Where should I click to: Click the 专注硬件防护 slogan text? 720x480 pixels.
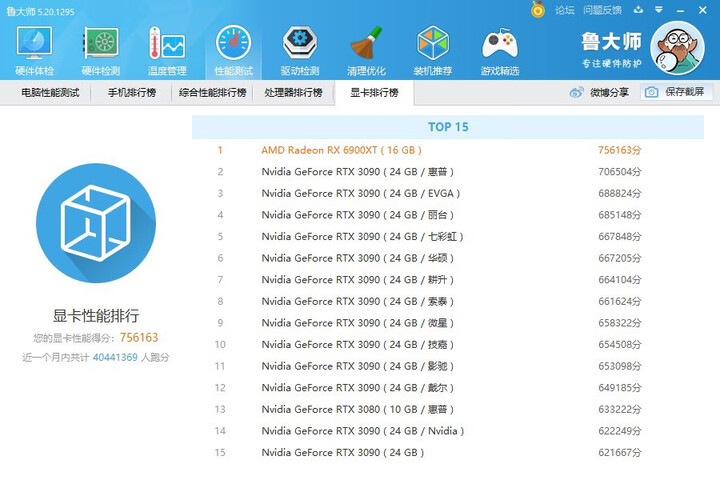tap(612, 63)
